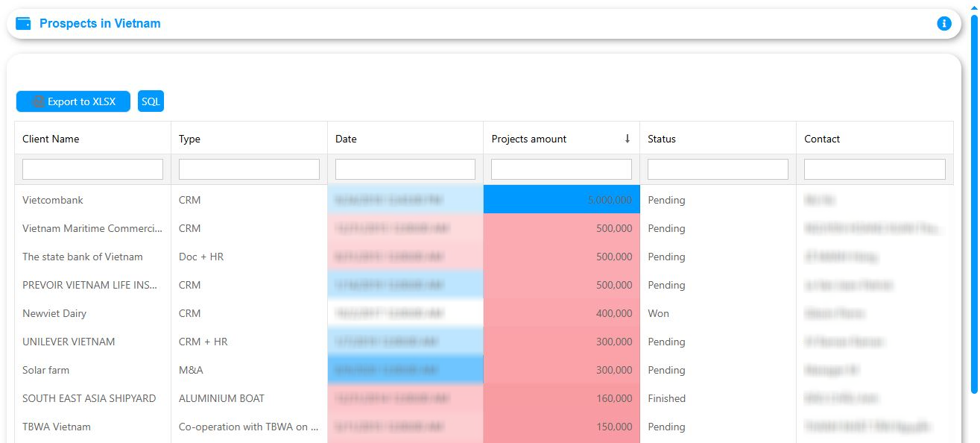The width and height of the screenshot is (980, 443).
Task: Click the sort arrow on Projects amount
Action: 627,139
